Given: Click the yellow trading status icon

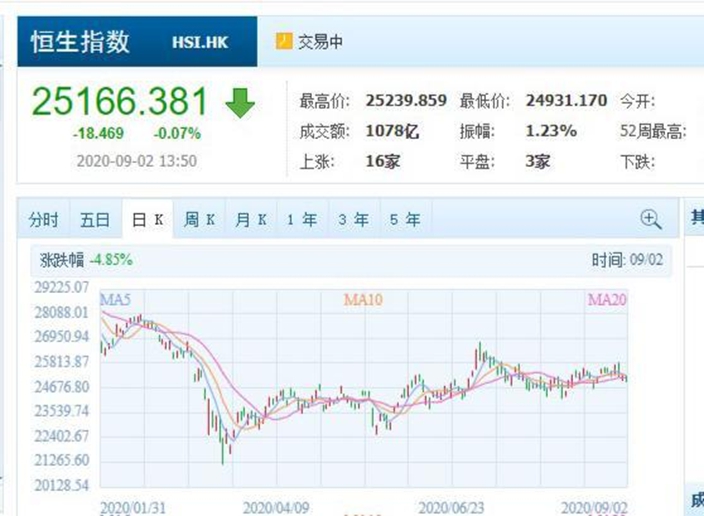Looking at the screenshot, I should pyautogui.click(x=284, y=41).
